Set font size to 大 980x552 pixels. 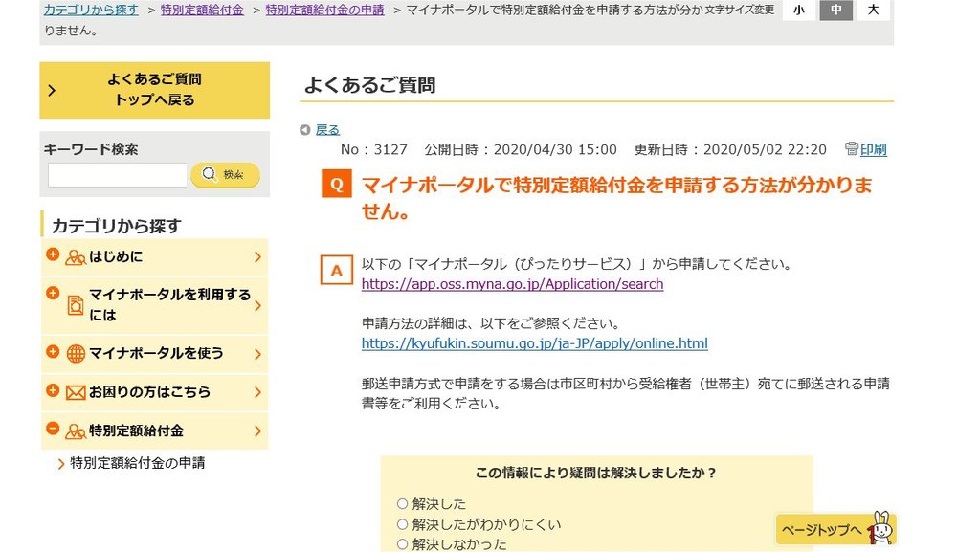[873, 10]
